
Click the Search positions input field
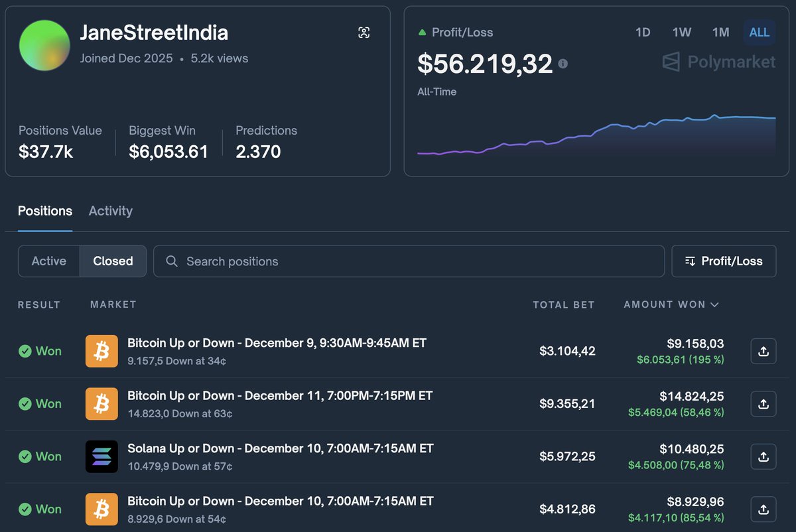409,261
